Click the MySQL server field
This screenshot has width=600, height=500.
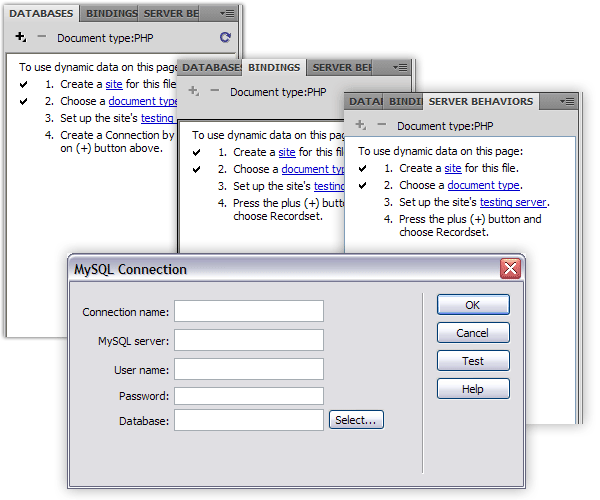point(249,340)
